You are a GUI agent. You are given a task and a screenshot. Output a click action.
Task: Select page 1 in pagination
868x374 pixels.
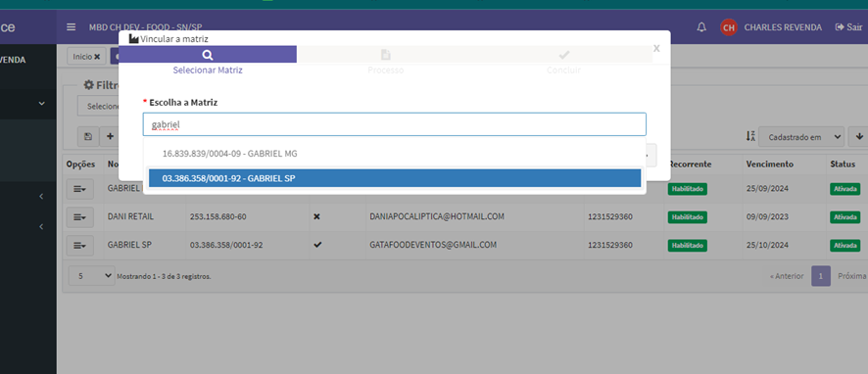tap(821, 276)
